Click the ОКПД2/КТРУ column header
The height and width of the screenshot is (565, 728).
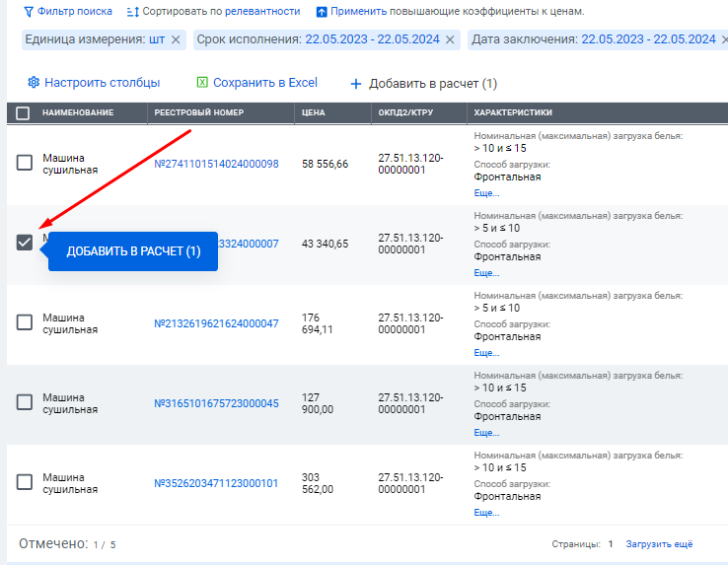[x=405, y=112]
